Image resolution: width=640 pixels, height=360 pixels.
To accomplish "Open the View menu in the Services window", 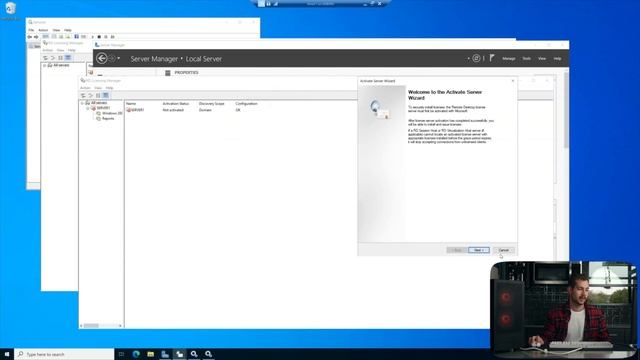I will (x=56, y=30).
